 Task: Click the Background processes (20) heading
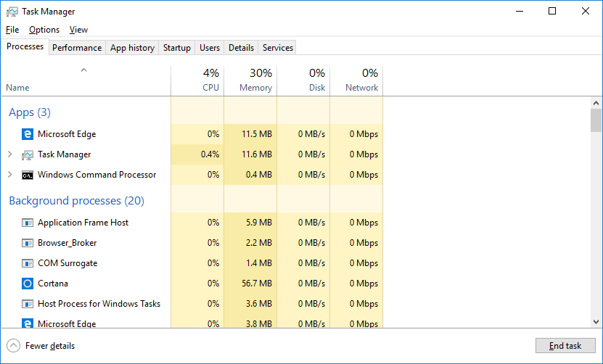(x=76, y=201)
